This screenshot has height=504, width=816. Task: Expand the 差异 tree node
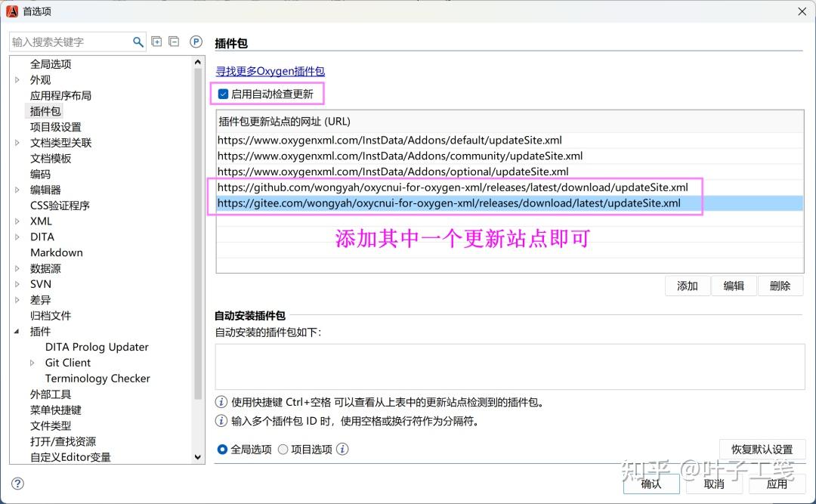(17, 300)
